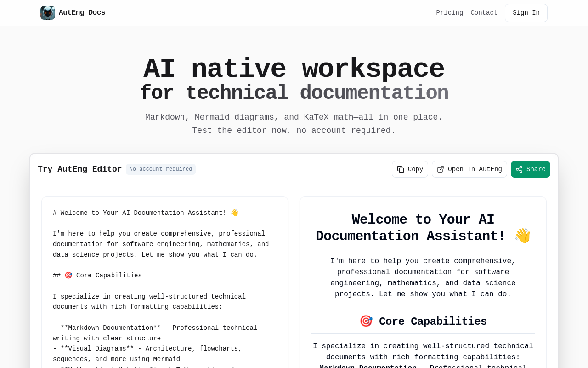
Task: Click the "# Welcome to Your AI Documentation Assistant!" source line
Action: point(146,213)
